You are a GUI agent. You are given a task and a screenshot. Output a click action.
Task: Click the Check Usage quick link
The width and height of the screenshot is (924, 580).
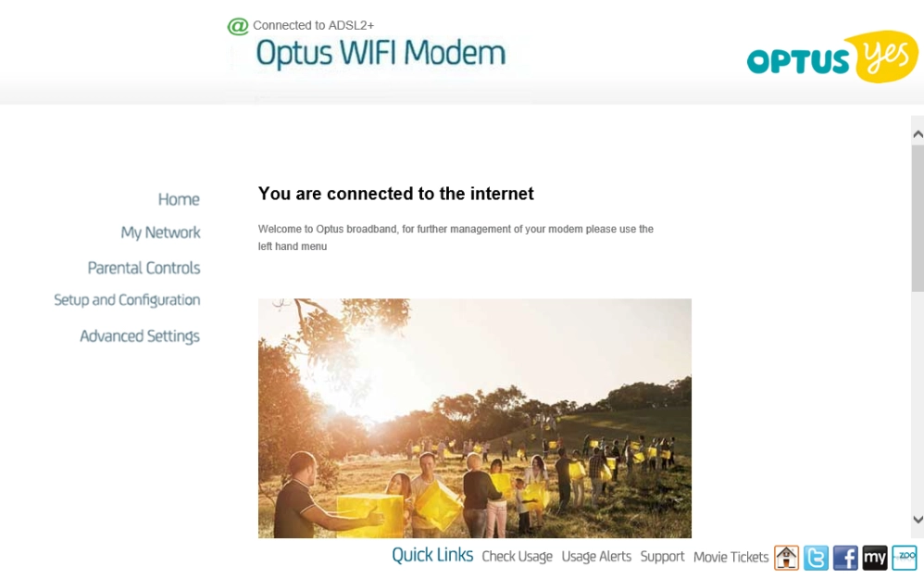tap(517, 557)
